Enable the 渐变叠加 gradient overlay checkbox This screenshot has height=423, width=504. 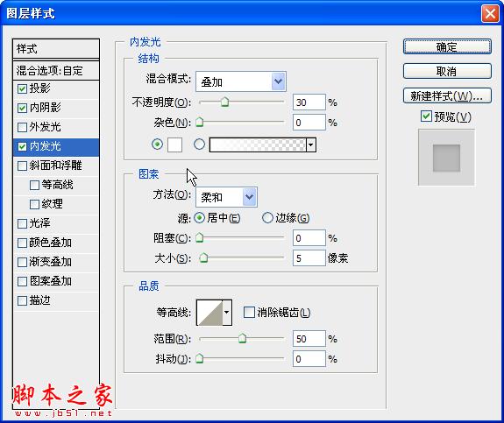click(22, 262)
